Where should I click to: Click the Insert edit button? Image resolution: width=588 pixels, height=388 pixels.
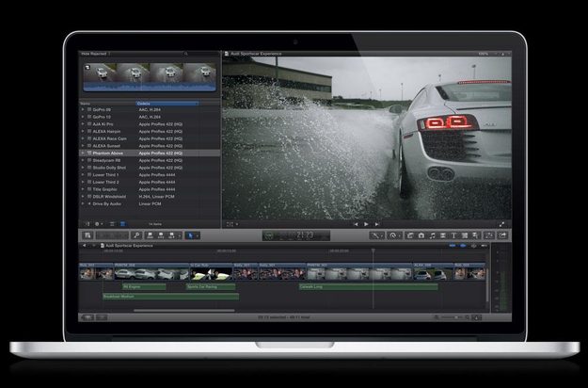pos(161,235)
